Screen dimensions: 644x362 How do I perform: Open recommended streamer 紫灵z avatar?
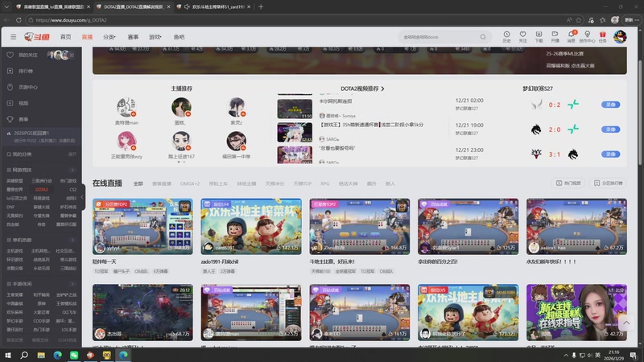coord(236,108)
